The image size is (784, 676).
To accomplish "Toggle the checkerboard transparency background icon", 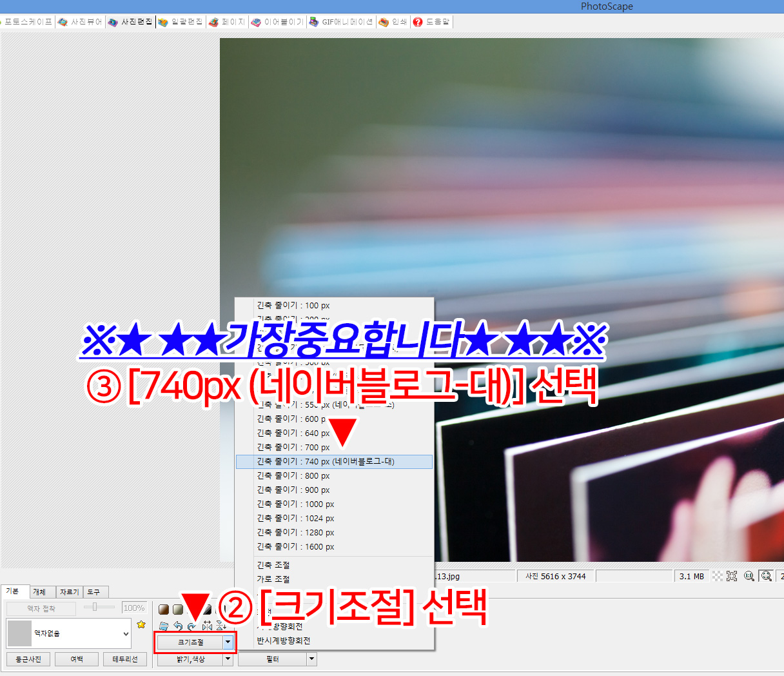I will [x=718, y=576].
